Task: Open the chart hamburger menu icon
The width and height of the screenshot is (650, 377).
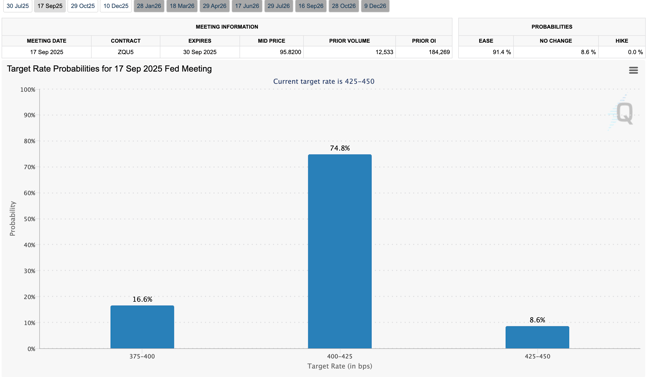Action: coord(633,70)
